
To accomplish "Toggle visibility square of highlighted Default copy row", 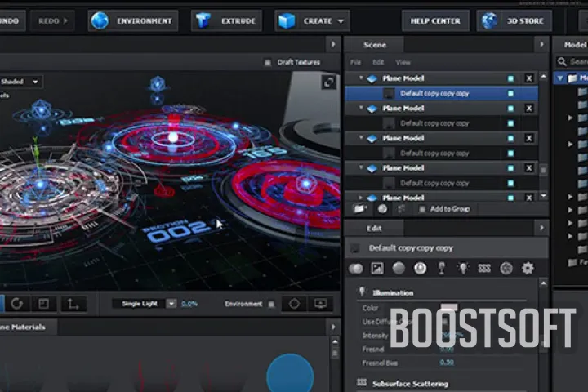I will (510, 93).
